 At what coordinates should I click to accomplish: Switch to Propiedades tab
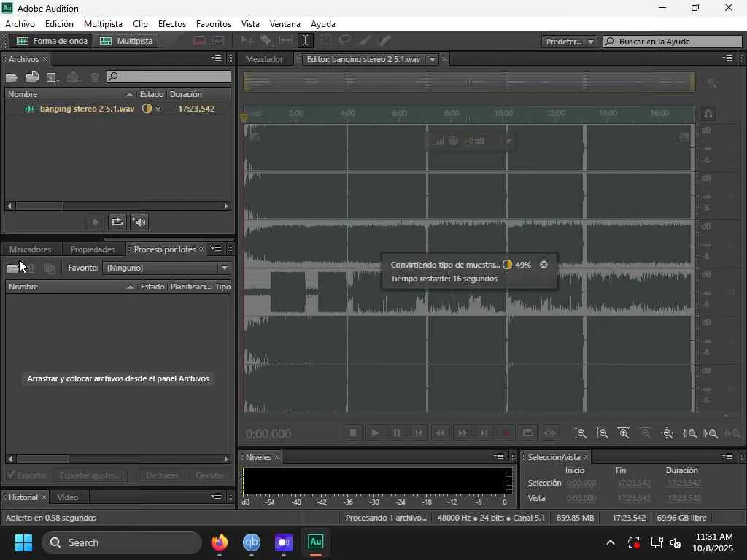pos(93,249)
